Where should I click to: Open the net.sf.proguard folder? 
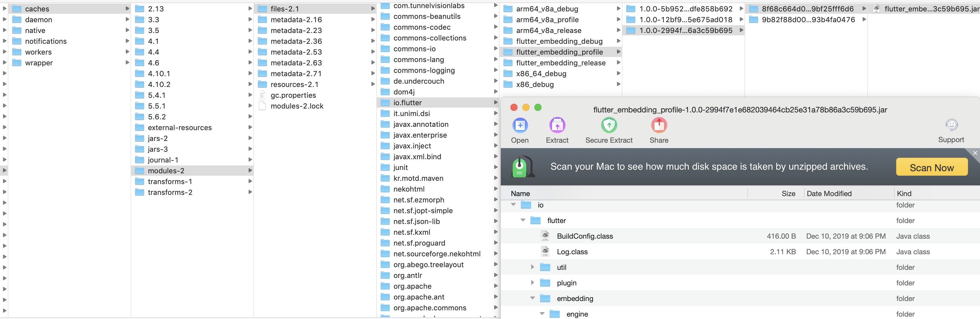(x=438, y=243)
